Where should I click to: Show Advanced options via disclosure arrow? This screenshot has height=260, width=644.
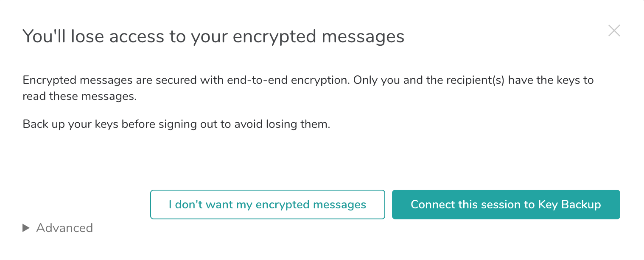tap(26, 228)
